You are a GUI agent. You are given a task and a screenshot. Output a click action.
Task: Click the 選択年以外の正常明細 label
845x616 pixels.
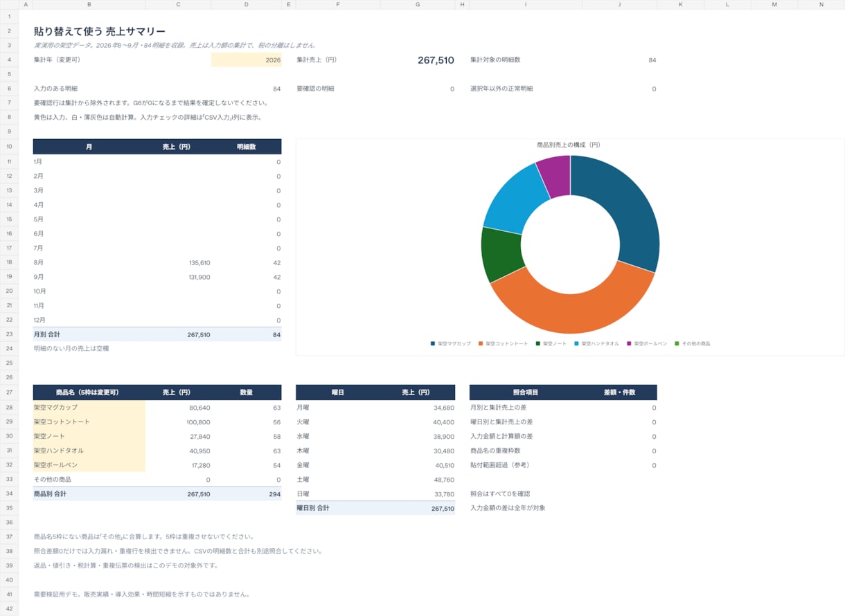coord(501,89)
